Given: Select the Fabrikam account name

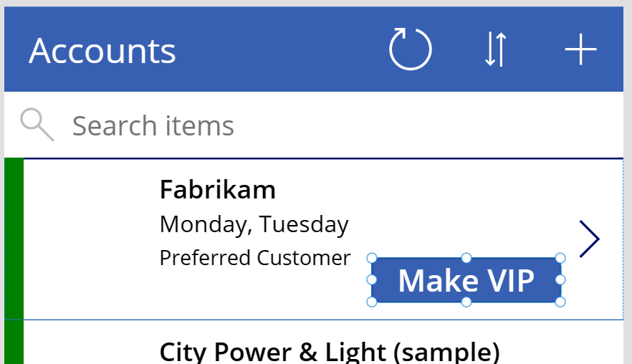Looking at the screenshot, I should point(218,190).
